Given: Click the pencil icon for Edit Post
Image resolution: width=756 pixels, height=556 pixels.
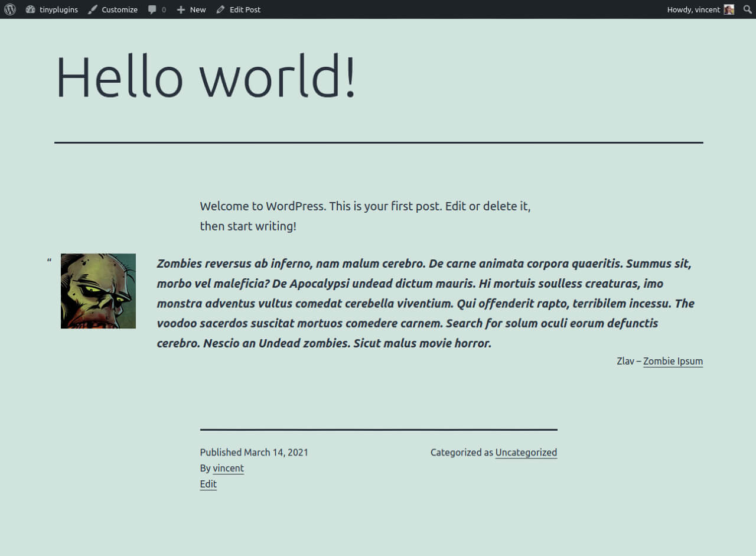Looking at the screenshot, I should [x=220, y=9].
